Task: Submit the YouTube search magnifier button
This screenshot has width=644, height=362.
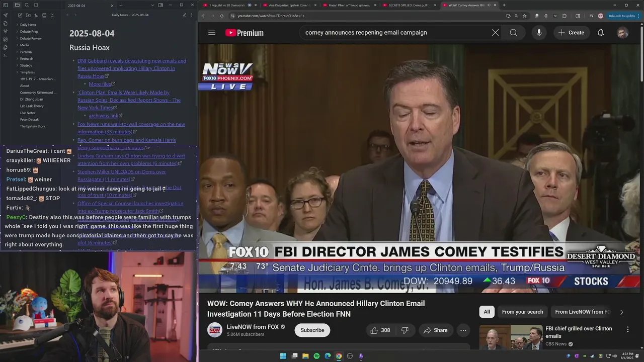Action: [x=513, y=33]
